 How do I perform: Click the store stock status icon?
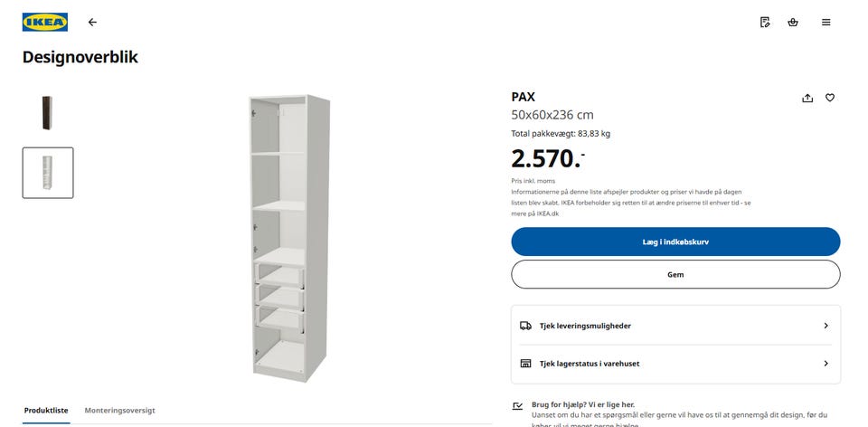tap(525, 364)
